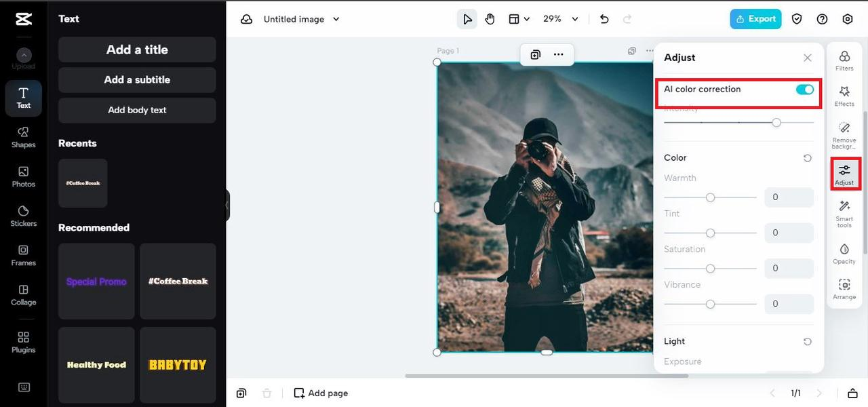Click the CapCut logo icon

point(24,19)
